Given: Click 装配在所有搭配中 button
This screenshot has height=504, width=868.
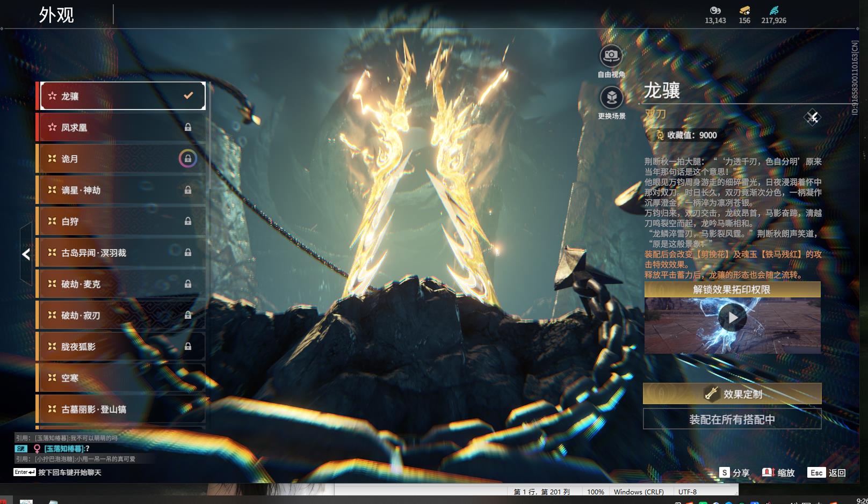Looking at the screenshot, I should 732,419.
